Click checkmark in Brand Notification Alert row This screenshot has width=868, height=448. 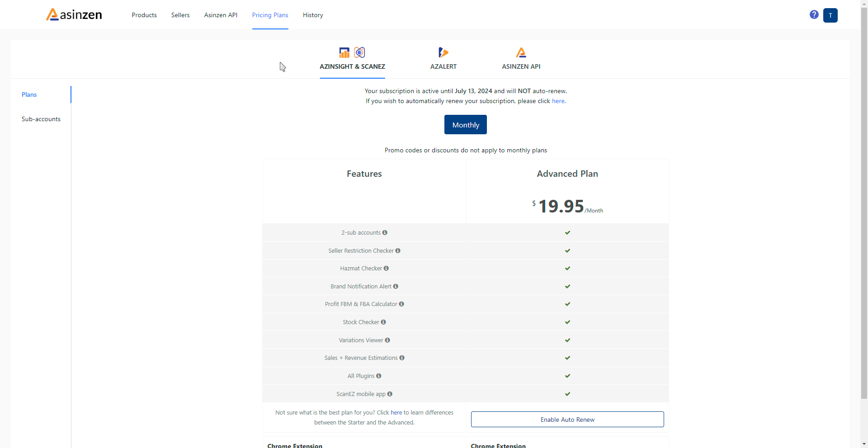tap(567, 286)
